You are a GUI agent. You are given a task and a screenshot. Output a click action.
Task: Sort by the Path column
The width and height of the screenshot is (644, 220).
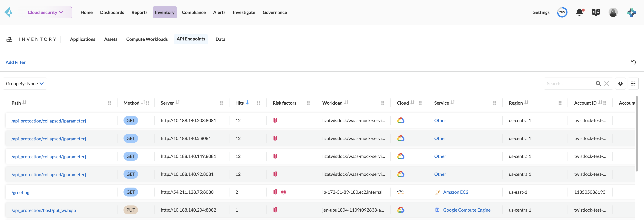[24, 102]
